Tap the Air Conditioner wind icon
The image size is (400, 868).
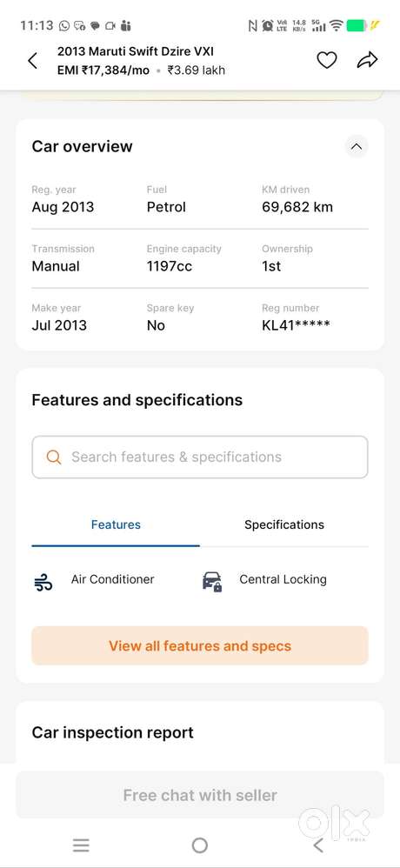(x=43, y=583)
